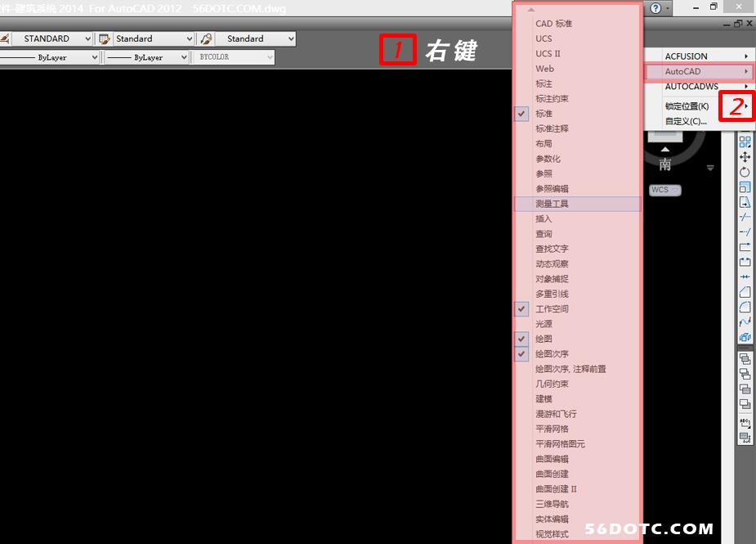
Task: Uncheck the 绘图 toolbar entry
Action: (544, 339)
